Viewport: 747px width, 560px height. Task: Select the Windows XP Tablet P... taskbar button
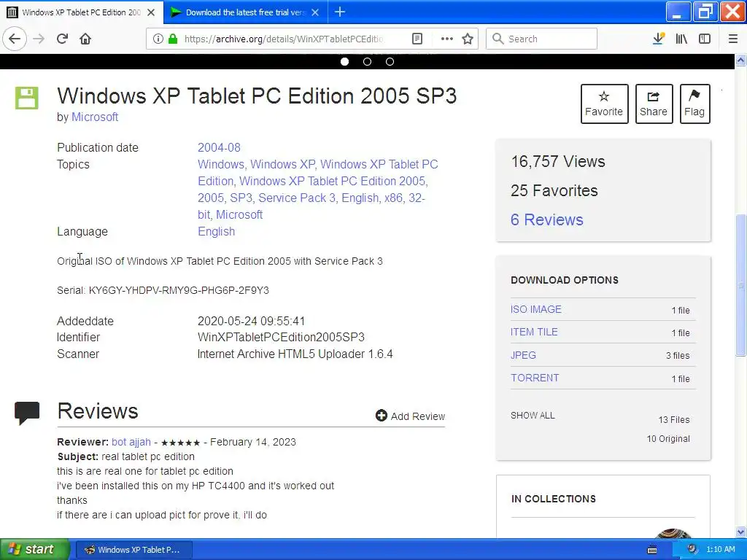tap(134, 550)
